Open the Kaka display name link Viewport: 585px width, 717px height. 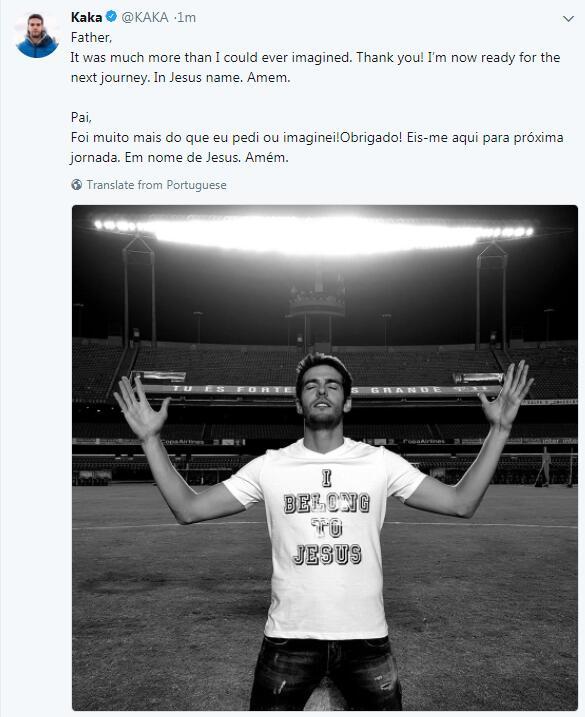pos(86,17)
